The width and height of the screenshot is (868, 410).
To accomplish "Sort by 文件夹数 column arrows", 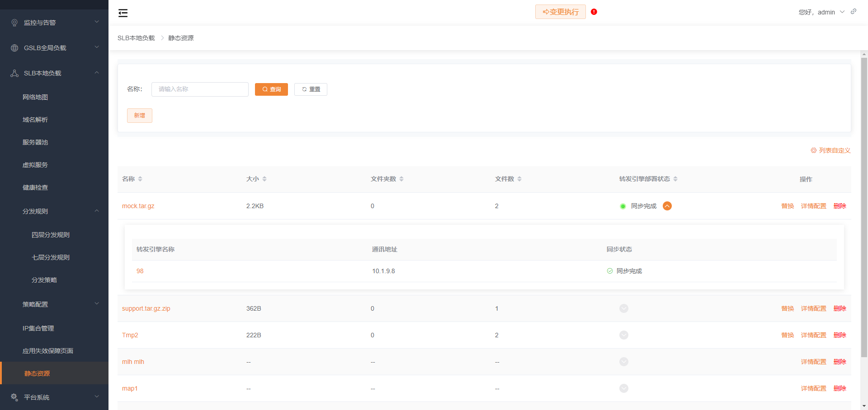I will click(x=401, y=179).
